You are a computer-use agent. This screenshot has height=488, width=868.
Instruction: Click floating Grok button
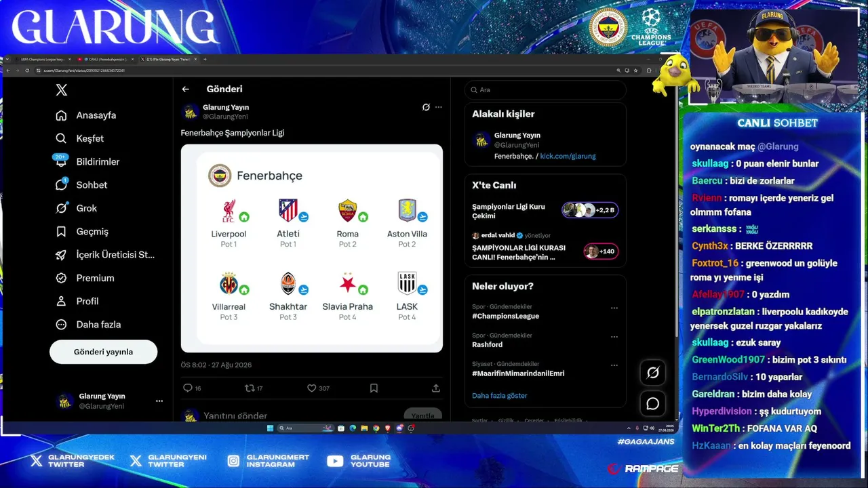[653, 372]
